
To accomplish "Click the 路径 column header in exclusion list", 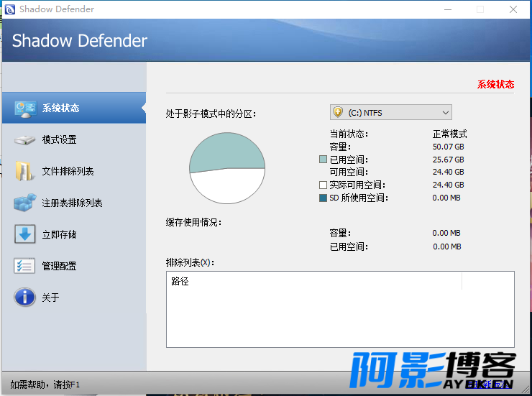I will pos(314,281).
